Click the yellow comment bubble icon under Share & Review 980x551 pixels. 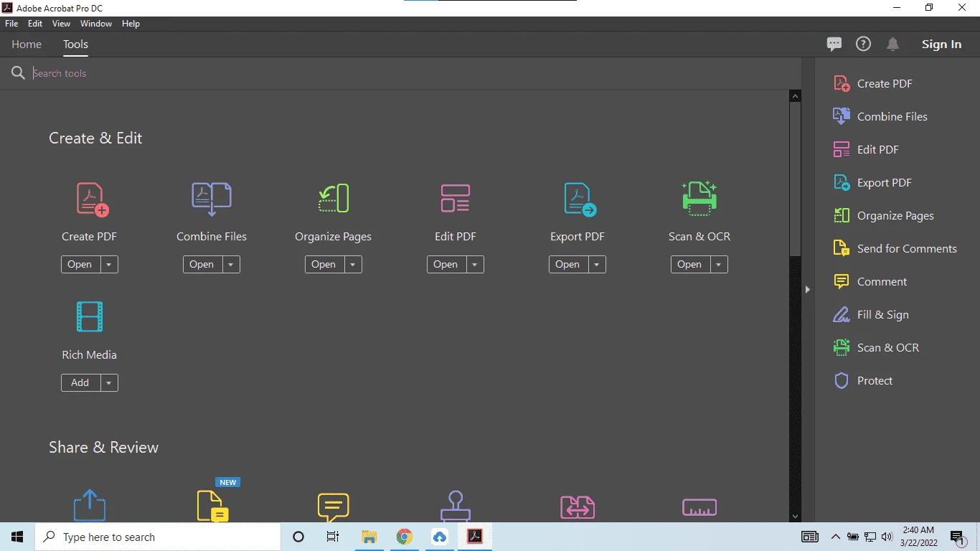[334, 507]
